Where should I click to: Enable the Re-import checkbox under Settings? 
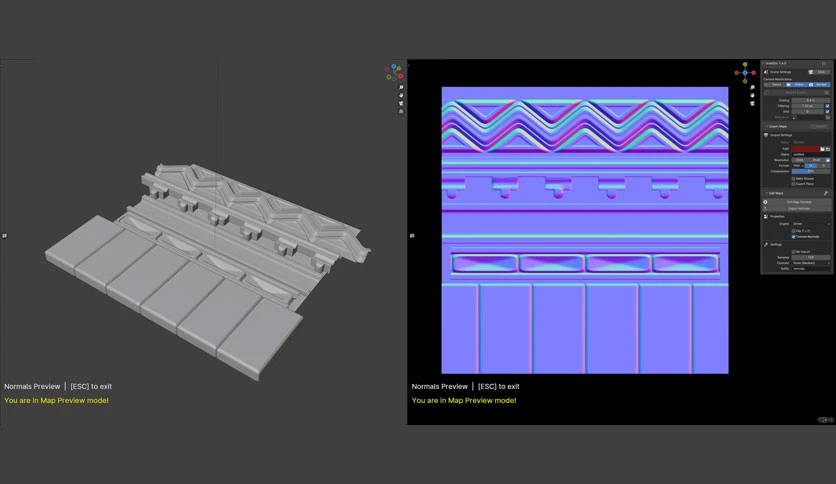pyautogui.click(x=793, y=252)
